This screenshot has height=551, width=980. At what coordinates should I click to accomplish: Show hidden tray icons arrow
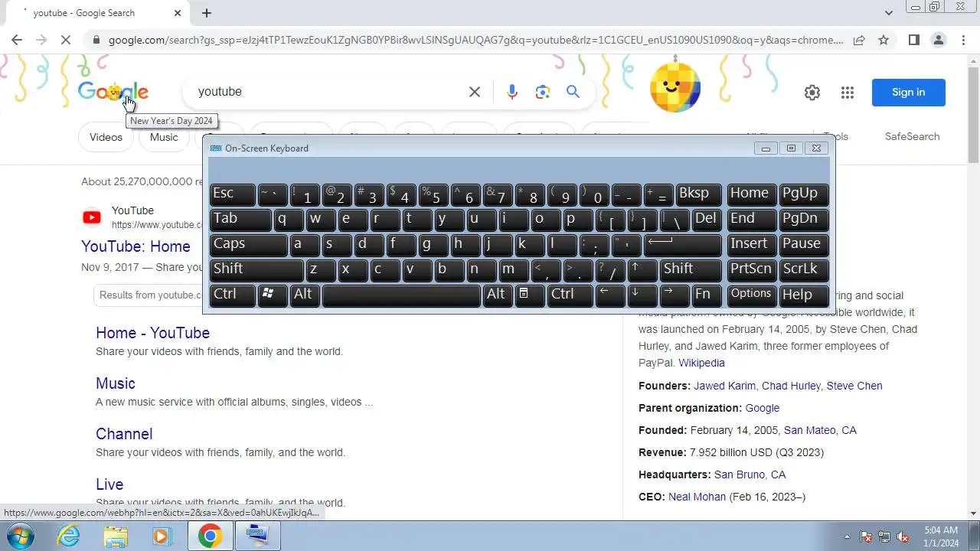(x=847, y=536)
